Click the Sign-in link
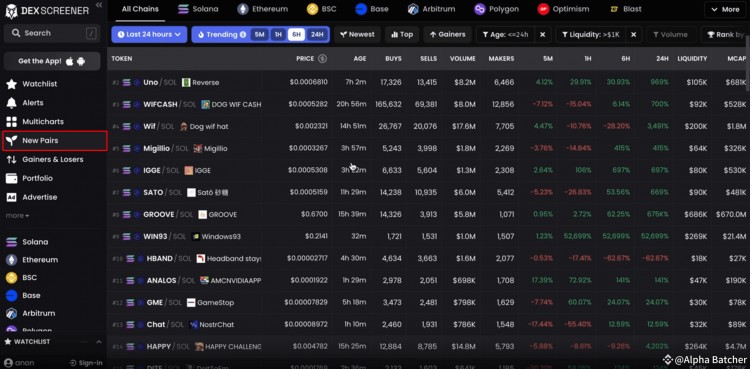The width and height of the screenshot is (750, 369). point(86,363)
